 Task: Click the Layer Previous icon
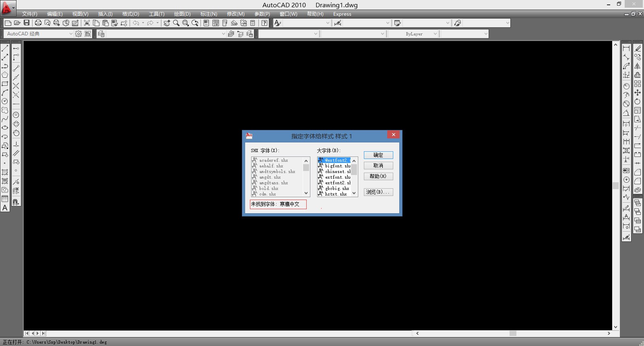(x=240, y=34)
